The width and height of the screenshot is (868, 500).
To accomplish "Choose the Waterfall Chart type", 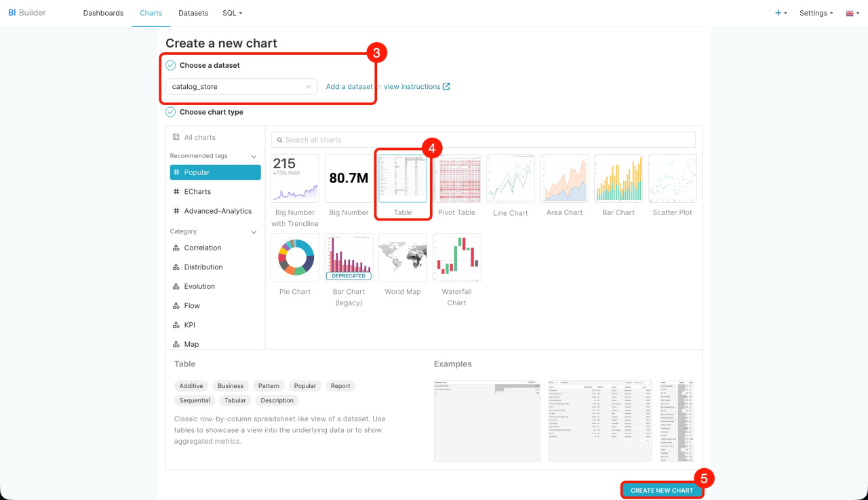I will pos(456,258).
